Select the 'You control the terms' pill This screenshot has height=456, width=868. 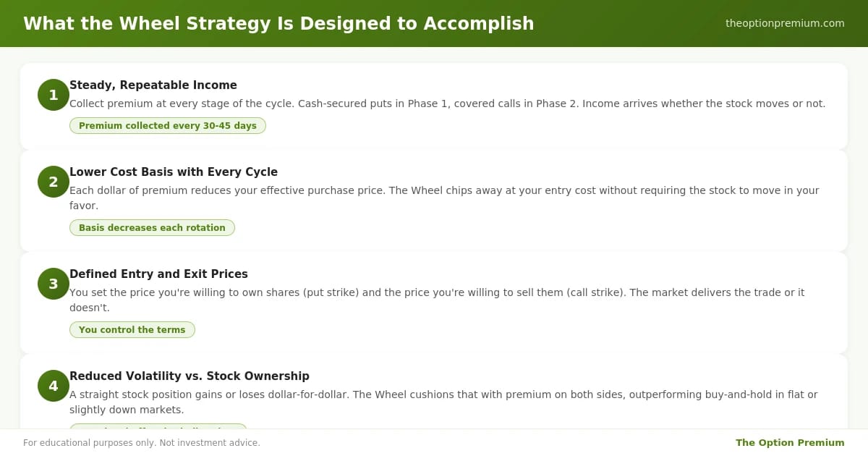tap(132, 330)
